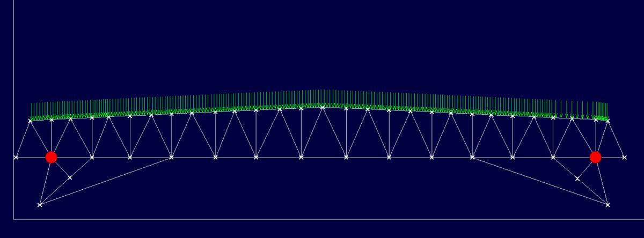Pick the leftmost node on the bottom chord

point(16,157)
